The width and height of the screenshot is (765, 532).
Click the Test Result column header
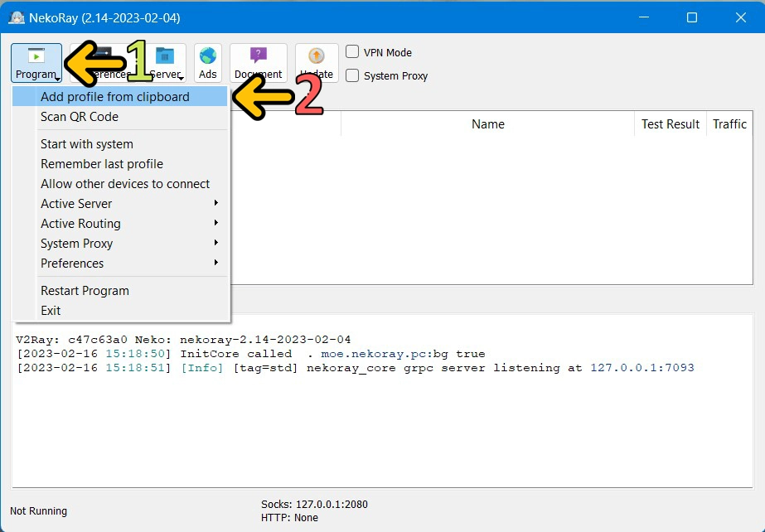pos(670,123)
